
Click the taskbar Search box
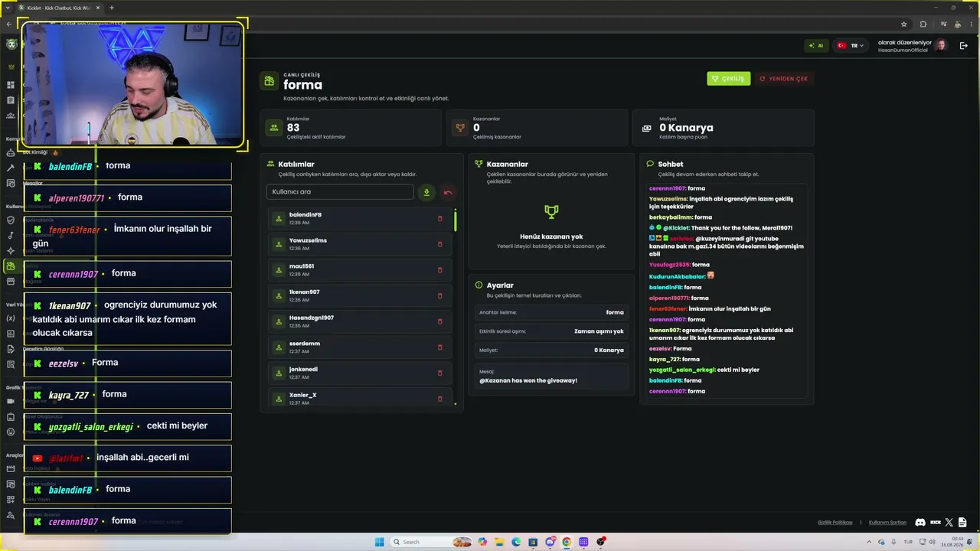click(x=433, y=542)
